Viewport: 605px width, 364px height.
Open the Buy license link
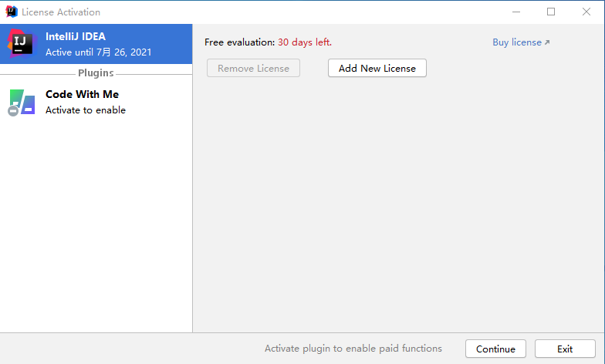(x=521, y=42)
